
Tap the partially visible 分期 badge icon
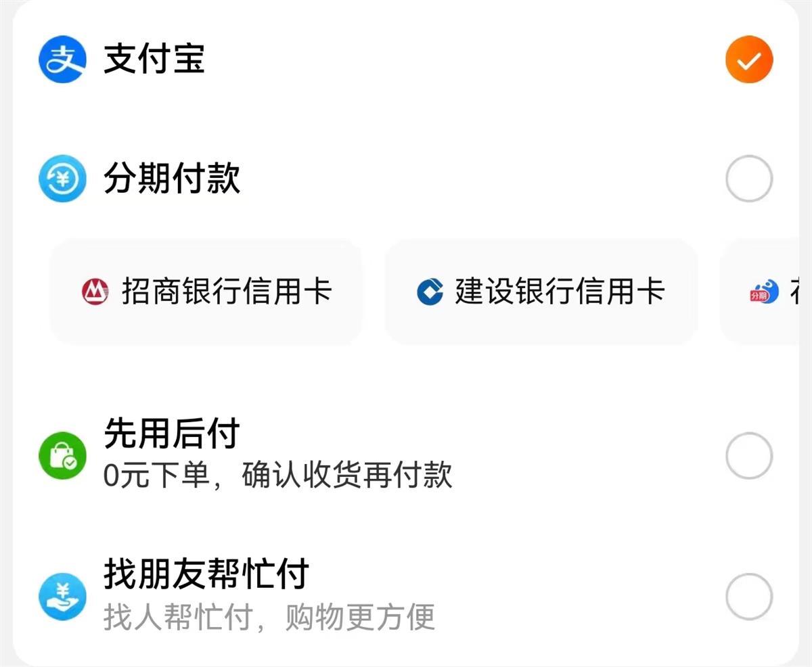click(760, 293)
